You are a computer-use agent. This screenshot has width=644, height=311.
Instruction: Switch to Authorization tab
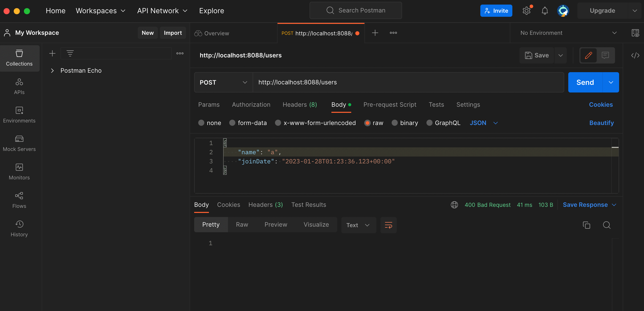251,105
